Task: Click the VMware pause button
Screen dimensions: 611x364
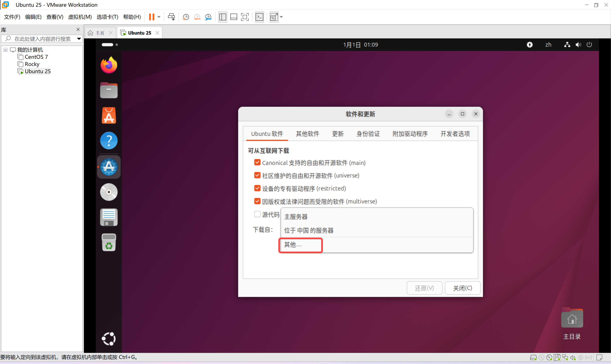Action: 152,17
